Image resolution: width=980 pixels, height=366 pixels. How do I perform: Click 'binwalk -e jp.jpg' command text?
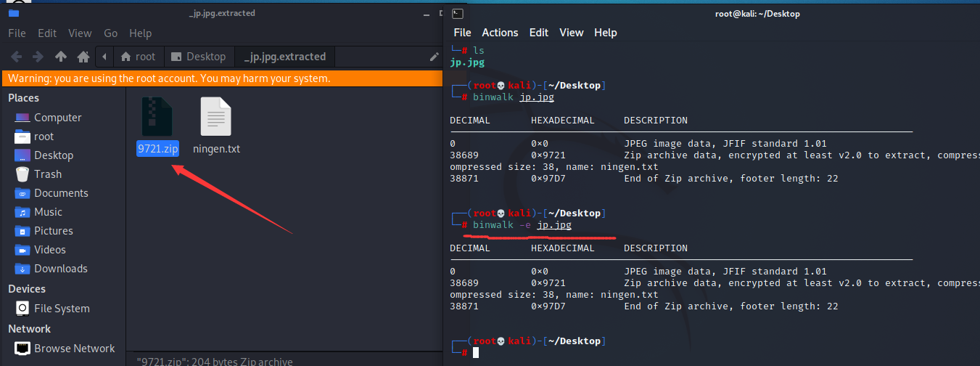click(x=522, y=225)
